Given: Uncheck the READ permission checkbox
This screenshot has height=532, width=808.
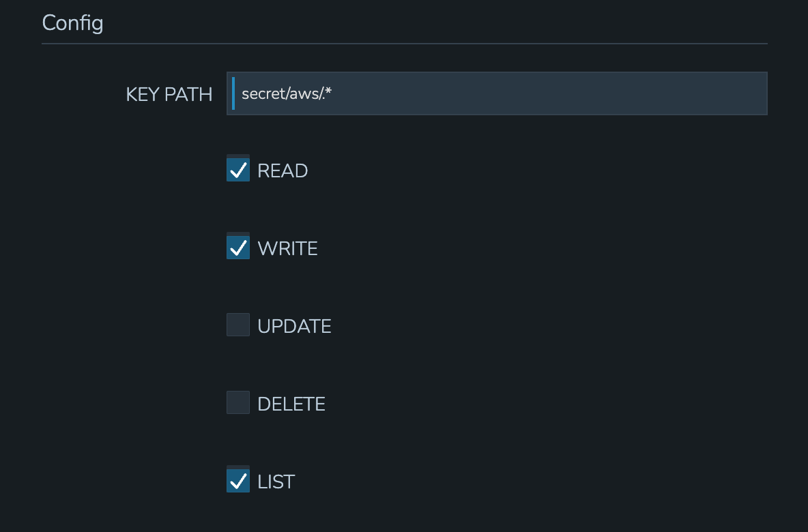Looking at the screenshot, I should (x=238, y=170).
